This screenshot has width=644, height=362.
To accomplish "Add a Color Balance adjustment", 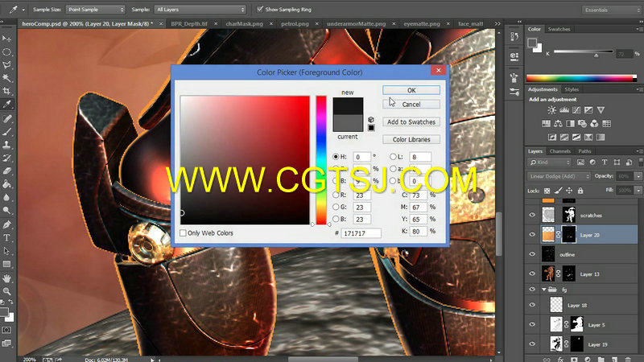I will (x=558, y=124).
